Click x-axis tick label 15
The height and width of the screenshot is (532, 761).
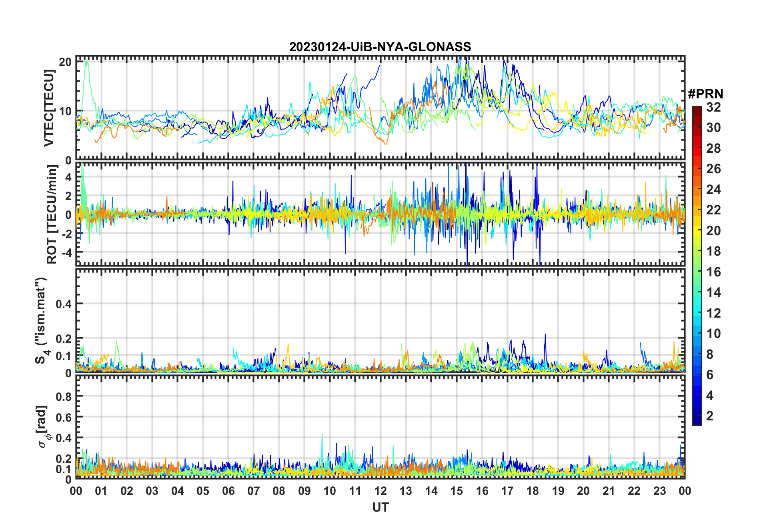pos(457,491)
